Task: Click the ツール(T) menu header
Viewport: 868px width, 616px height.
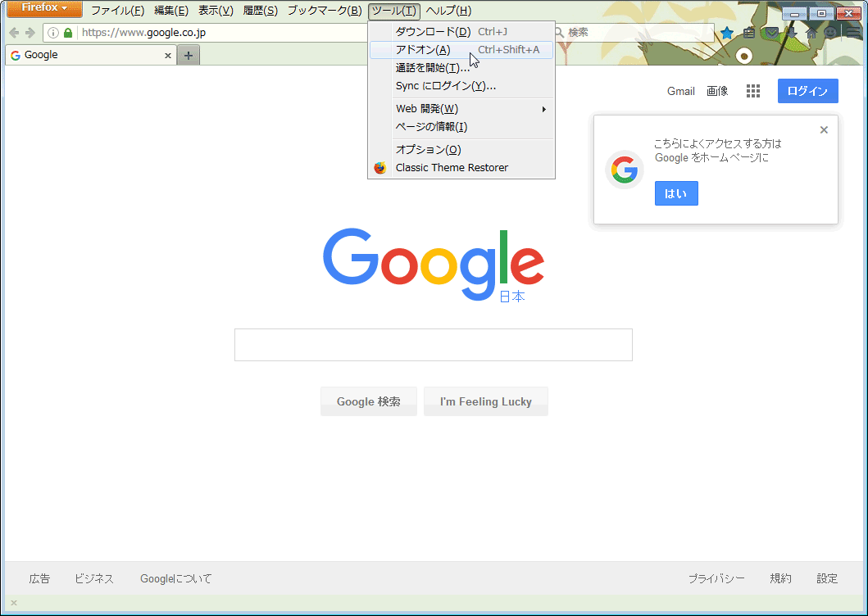Action: pos(394,11)
